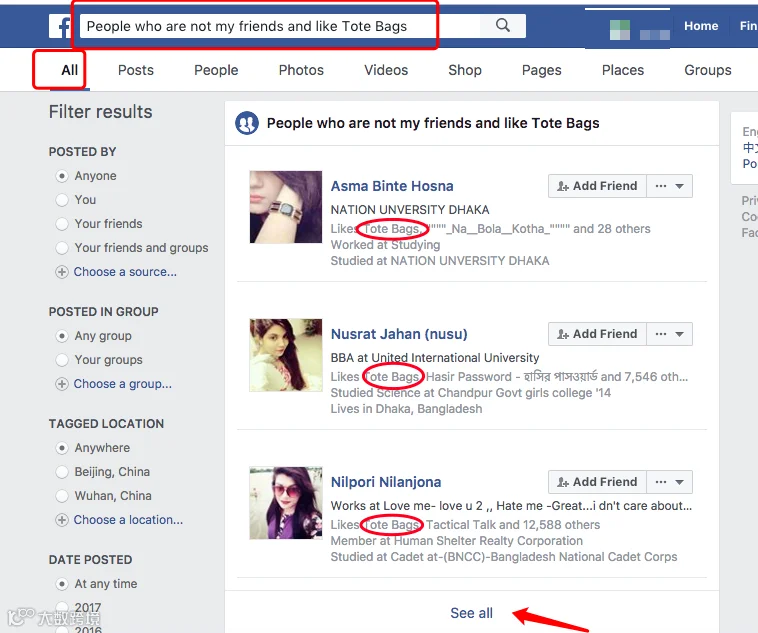The image size is (758, 633).
Task: Select the Your friends radio option
Action: point(61,224)
